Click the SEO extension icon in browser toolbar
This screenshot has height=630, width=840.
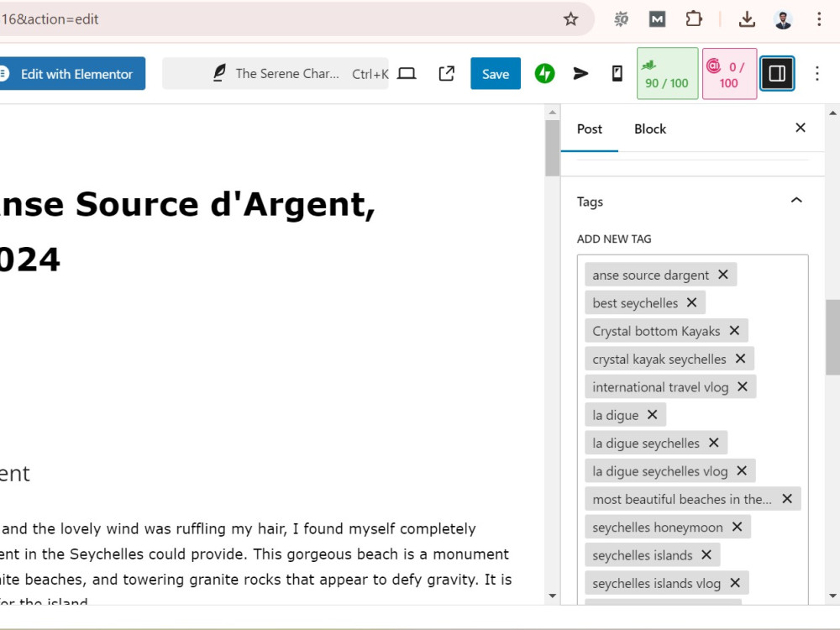(x=621, y=19)
